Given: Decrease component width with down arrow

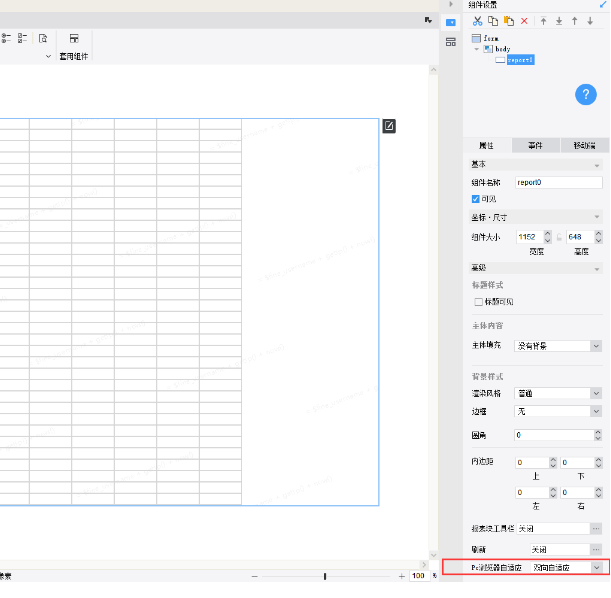Looking at the screenshot, I should pos(547,240).
